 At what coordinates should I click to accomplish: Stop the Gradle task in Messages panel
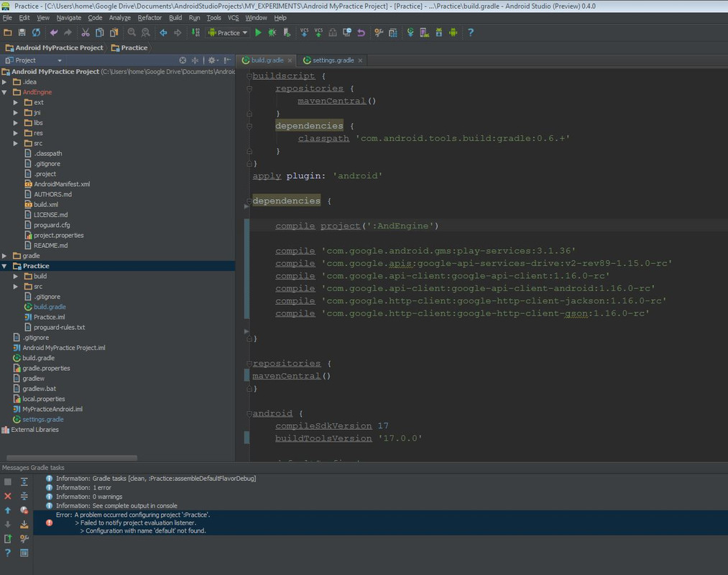[x=8, y=482]
